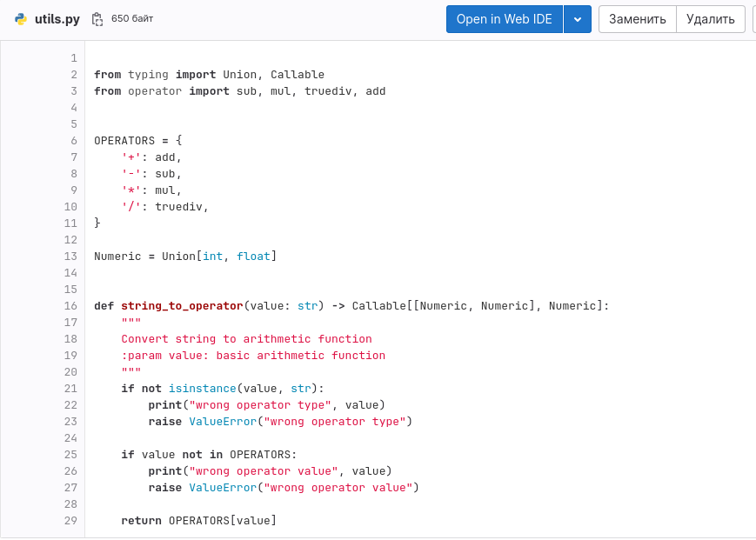Click the Open in Web IDE button

pyautogui.click(x=505, y=19)
